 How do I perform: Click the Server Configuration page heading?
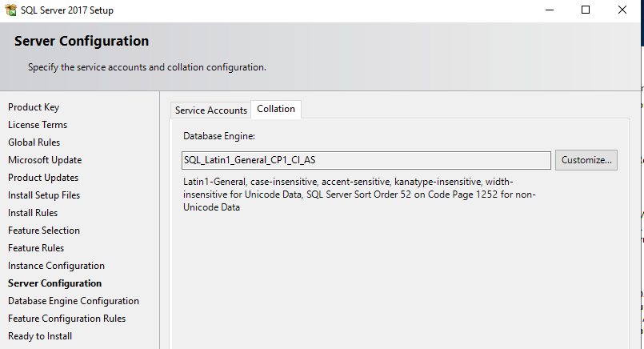click(x=82, y=41)
